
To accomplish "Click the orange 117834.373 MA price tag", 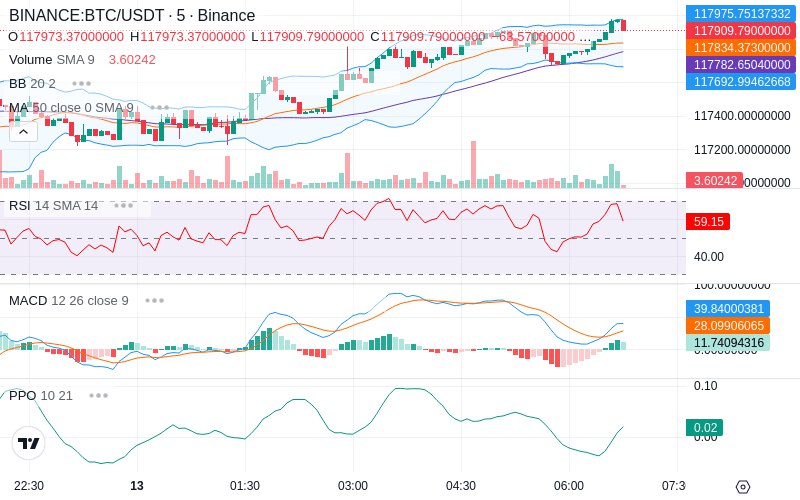I will click(x=741, y=47).
